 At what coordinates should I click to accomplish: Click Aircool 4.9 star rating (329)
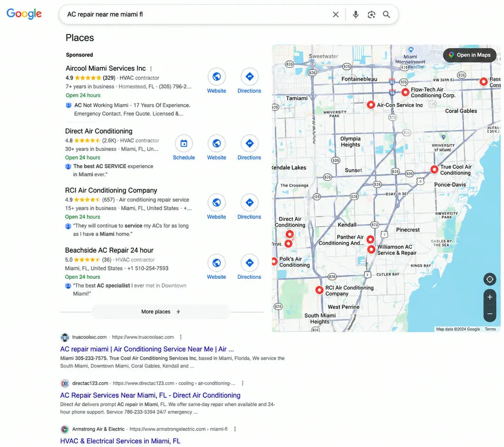[x=90, y=78]
